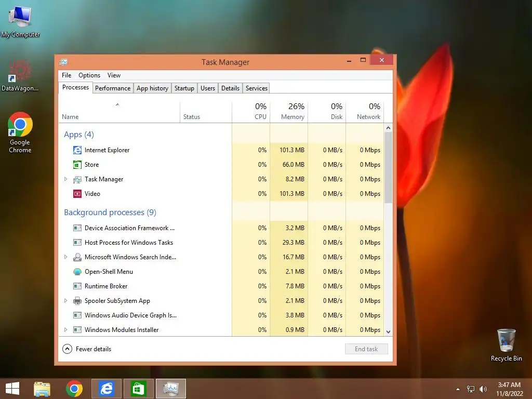Select the 'Runtime Broker' process name

pyautogui.click(x=106, y=286)
